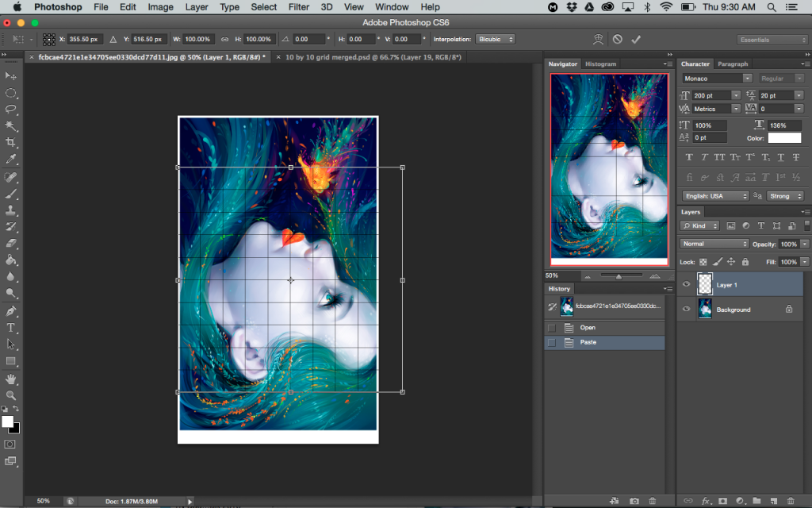Select the Pen tool

pos(10,311)
